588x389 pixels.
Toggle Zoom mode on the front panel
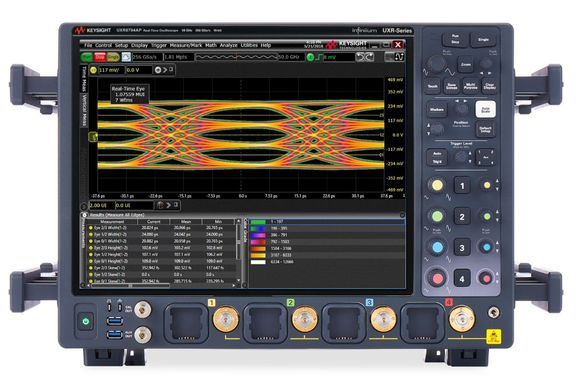(x=466, y=65)
